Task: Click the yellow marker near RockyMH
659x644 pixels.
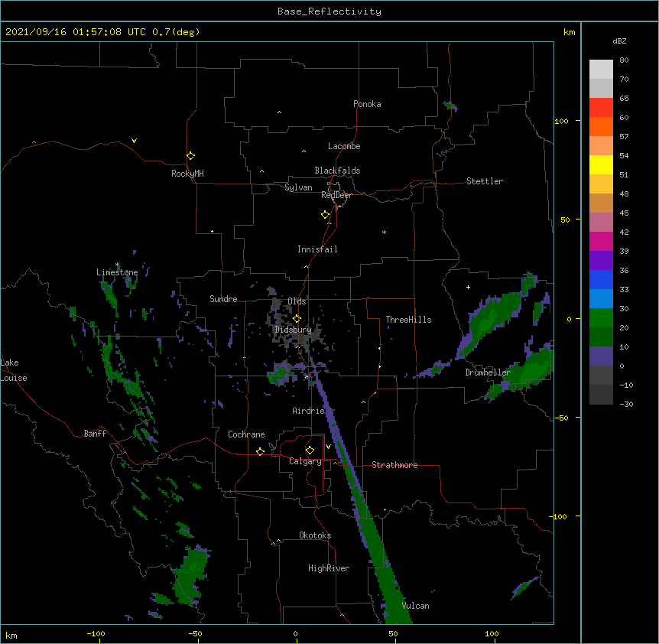Action: pyautogui.click(x=191, y=156)
